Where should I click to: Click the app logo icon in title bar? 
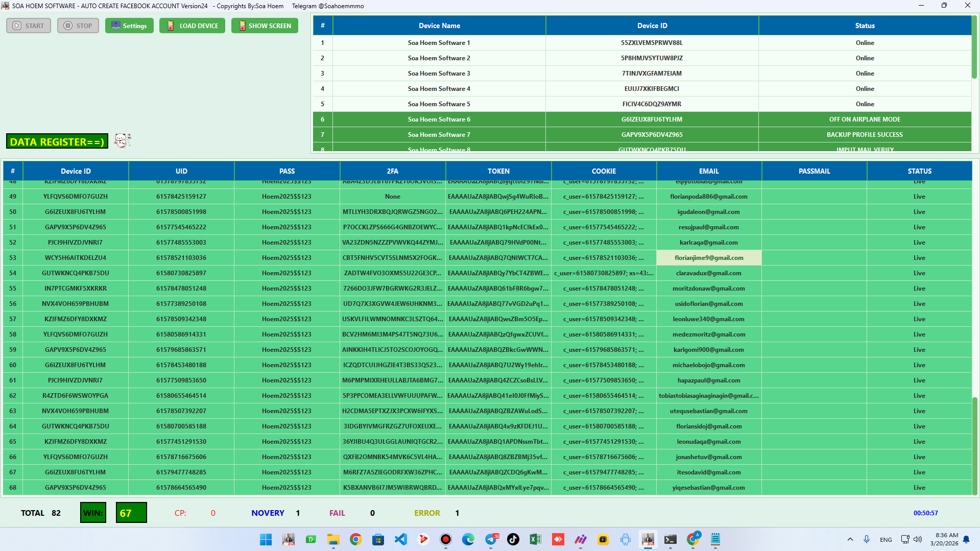(x=5, y=6)
